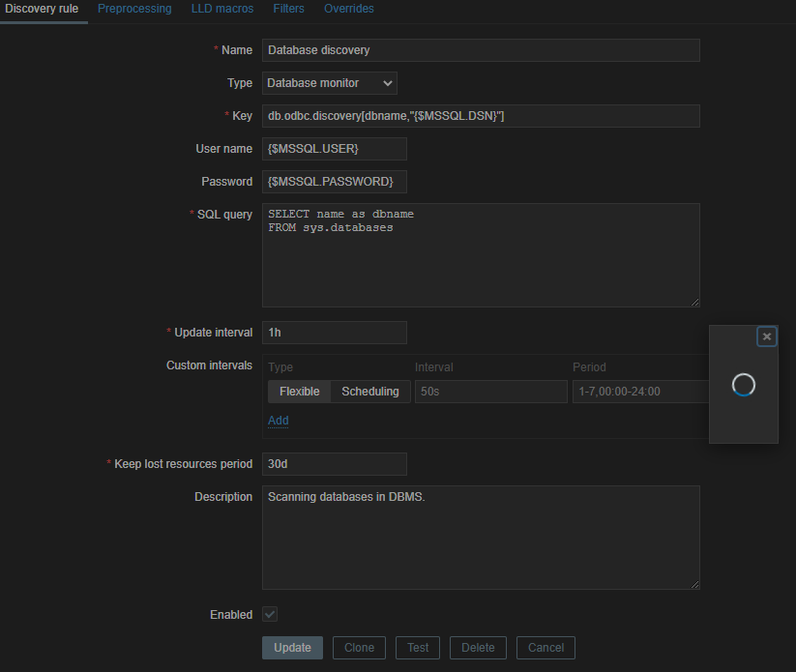Delete the discovery rule
796x672 pixels.
pos(478,648)
